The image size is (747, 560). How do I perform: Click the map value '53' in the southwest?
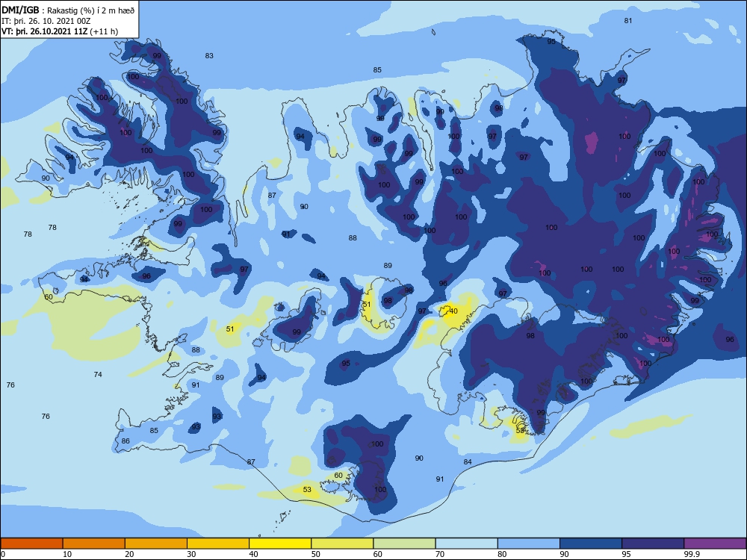307,490
